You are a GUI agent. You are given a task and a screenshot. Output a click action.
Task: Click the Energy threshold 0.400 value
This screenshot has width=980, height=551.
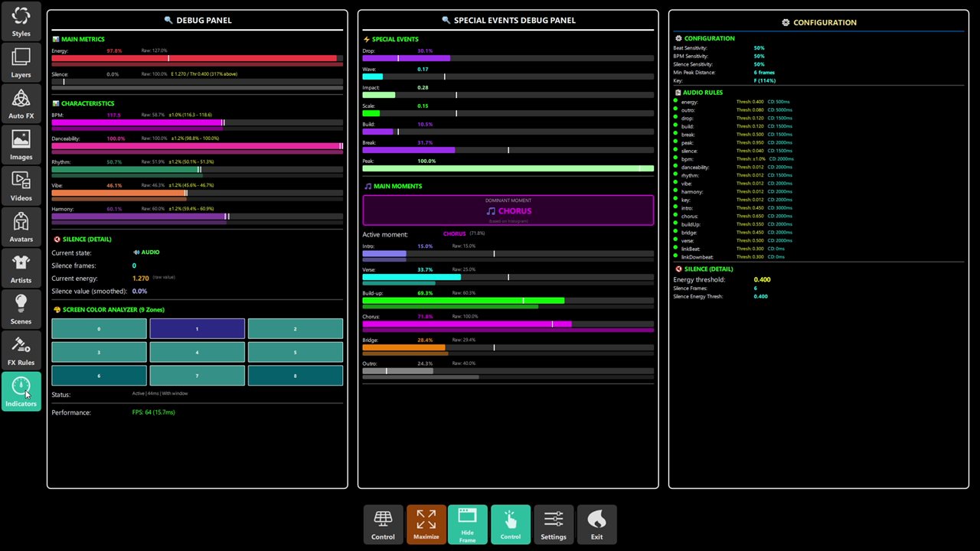762,280
